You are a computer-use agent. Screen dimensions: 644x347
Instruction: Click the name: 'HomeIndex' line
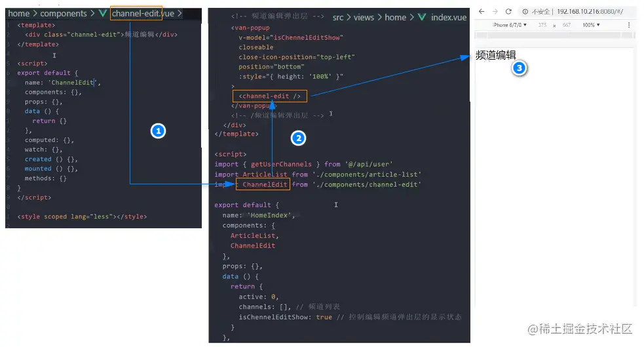259,215
